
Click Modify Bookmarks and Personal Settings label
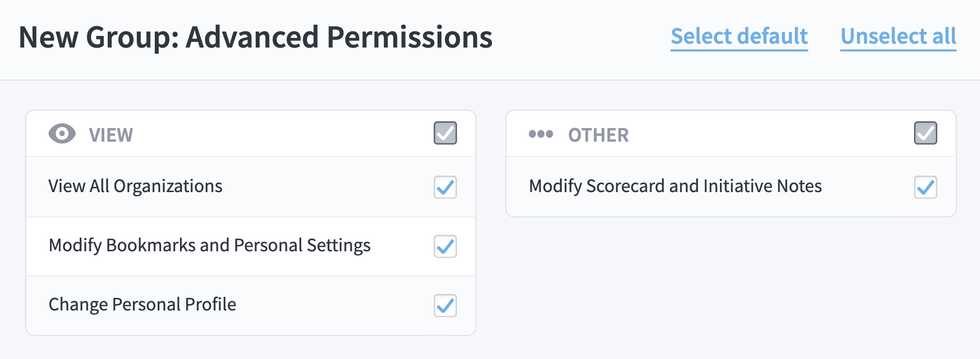(210, 246)
